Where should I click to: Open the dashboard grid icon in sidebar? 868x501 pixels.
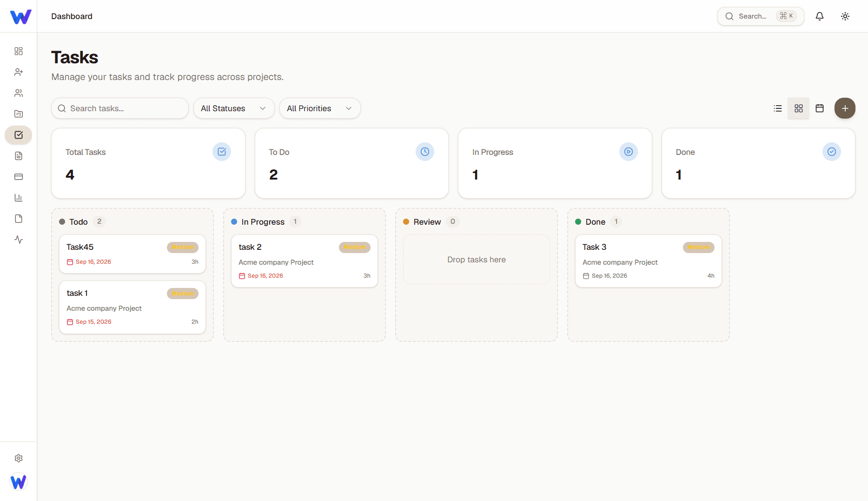click(x=19, y=51)
